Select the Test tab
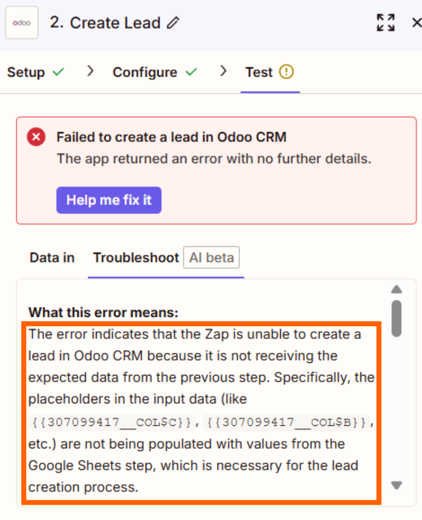Viewport: 422px width, 520px height. [x=270, y=72]
